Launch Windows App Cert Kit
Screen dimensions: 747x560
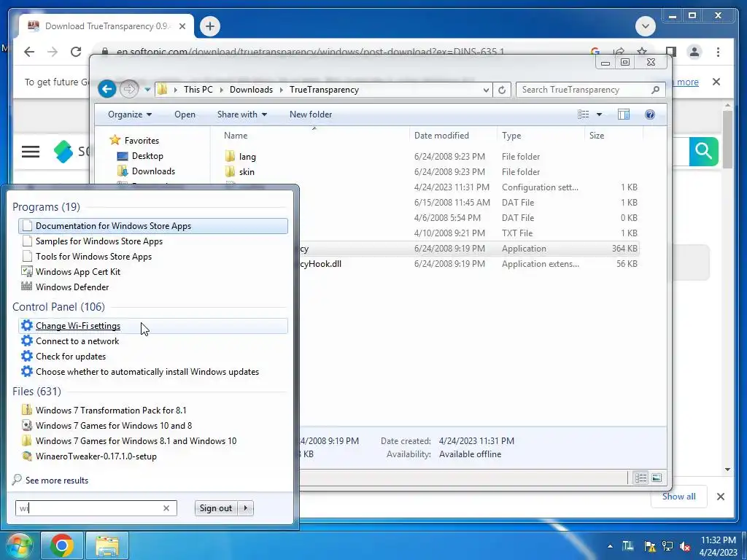click(153, 271)
